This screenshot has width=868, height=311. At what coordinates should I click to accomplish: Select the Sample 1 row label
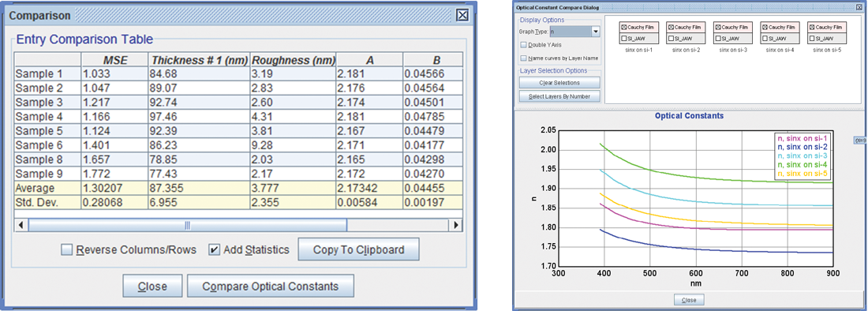(47, 74)
